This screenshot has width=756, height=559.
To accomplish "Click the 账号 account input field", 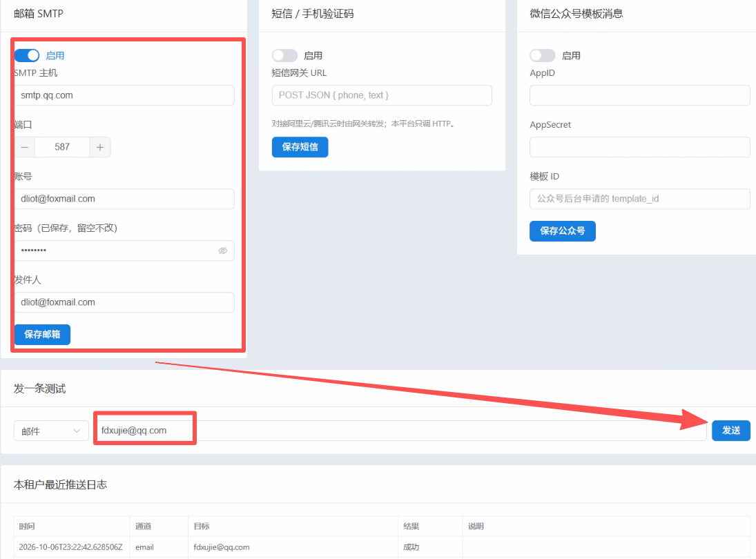I will pyautogui.click(x=124, y=199).
